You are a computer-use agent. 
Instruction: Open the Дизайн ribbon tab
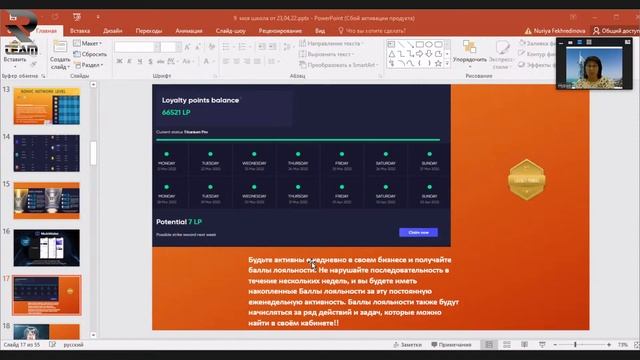113,31
